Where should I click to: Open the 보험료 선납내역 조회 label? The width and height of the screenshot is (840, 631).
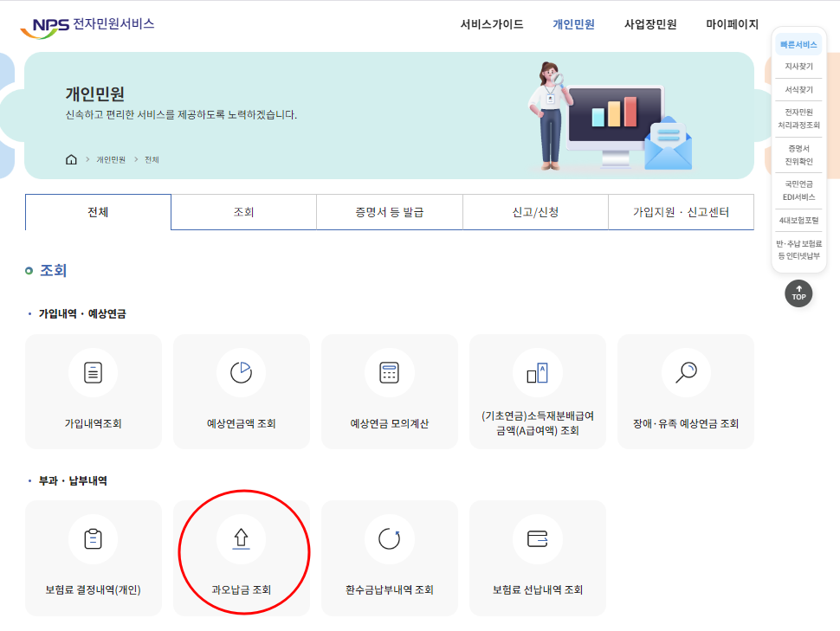[537, 589]
